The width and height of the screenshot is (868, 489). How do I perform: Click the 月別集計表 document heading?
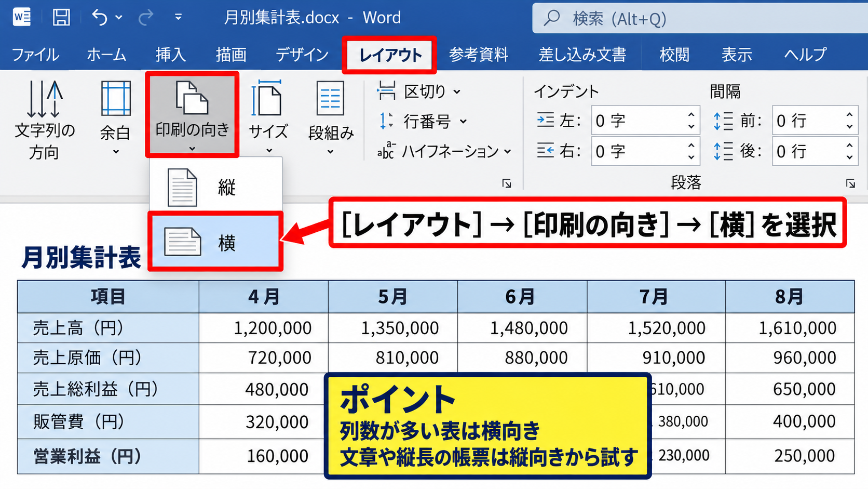[81, 257]
